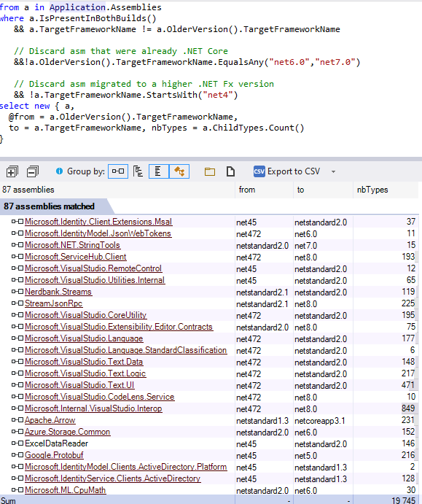Screen dimensions: 422x504
Task: Click assembly icon beside Microsoft.IdentityModel.Clients.ActiveDirectory.Platform
Action: coord(17,467)
